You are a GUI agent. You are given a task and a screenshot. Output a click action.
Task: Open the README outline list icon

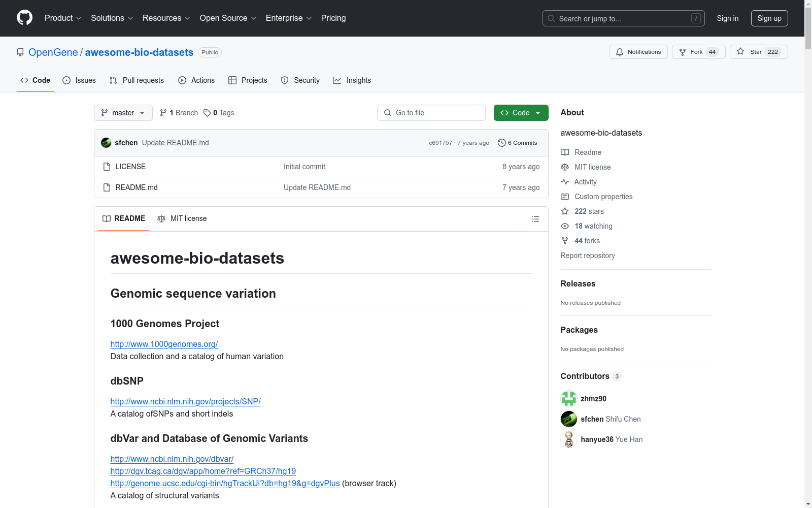pos(535,219)
